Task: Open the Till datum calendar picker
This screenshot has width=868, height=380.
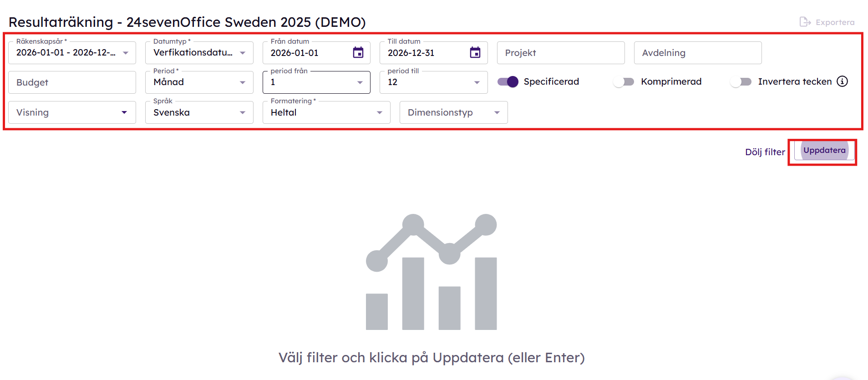Action: (x=475, y=53)
